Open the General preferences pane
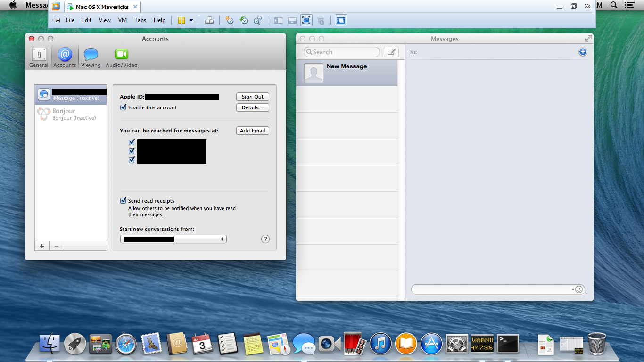 [x=39, y=58]
